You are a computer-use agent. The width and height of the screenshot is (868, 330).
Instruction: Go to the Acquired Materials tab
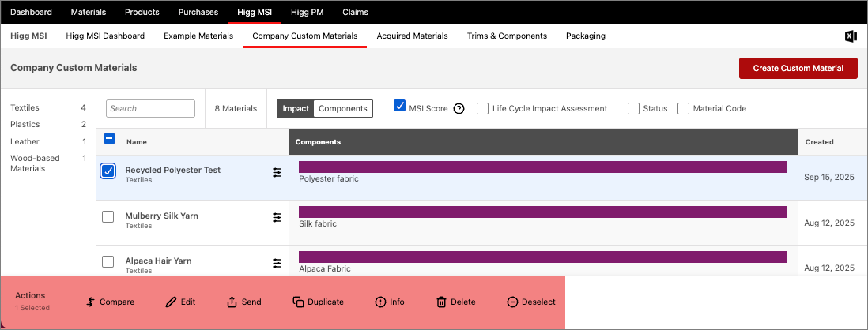tap(412, 36)
